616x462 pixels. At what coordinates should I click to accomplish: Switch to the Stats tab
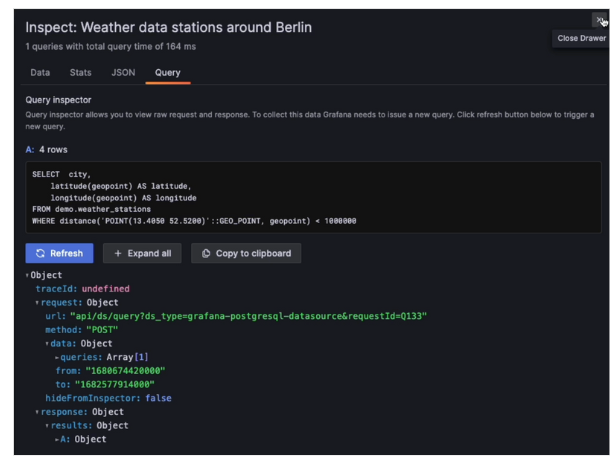81,73
